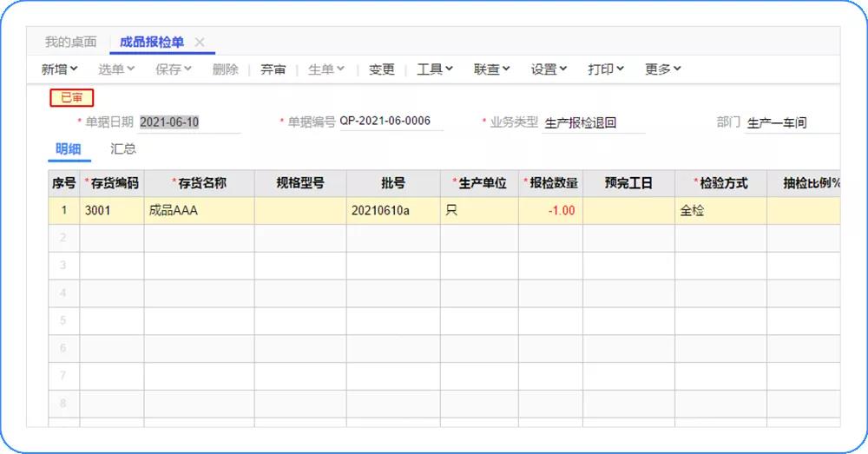
Task: Click the 规格型号 column header
Action: pos(300,183)
